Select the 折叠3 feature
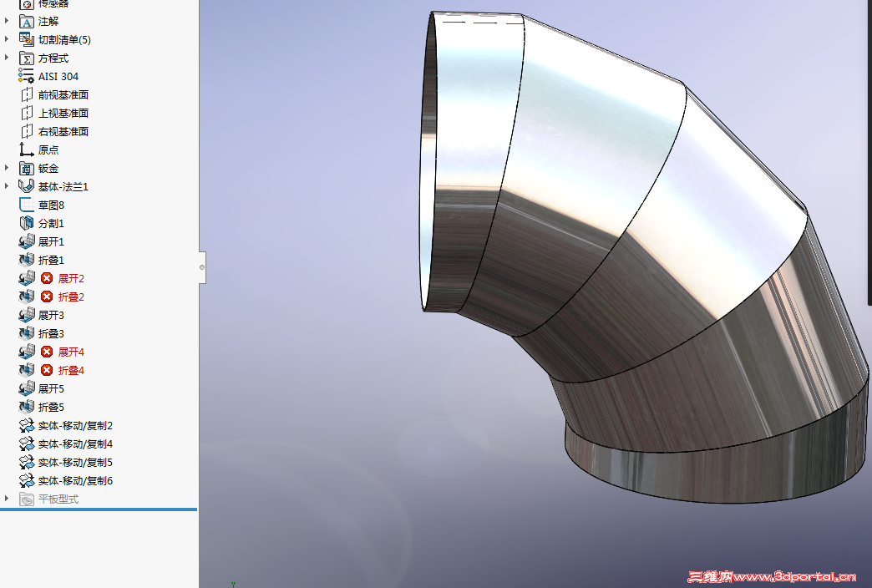872x588 pixels. click(52, 333)
